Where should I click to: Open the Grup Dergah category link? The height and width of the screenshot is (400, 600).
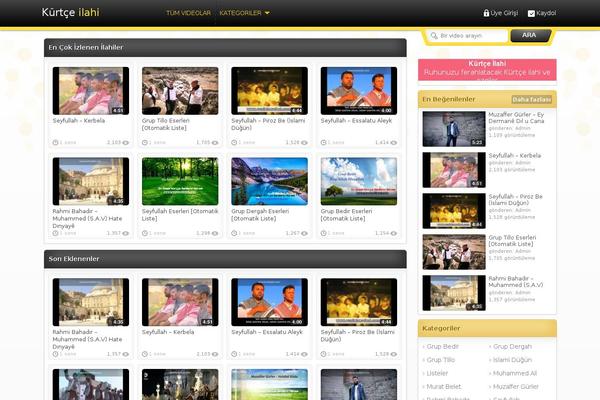click(512, 346)
